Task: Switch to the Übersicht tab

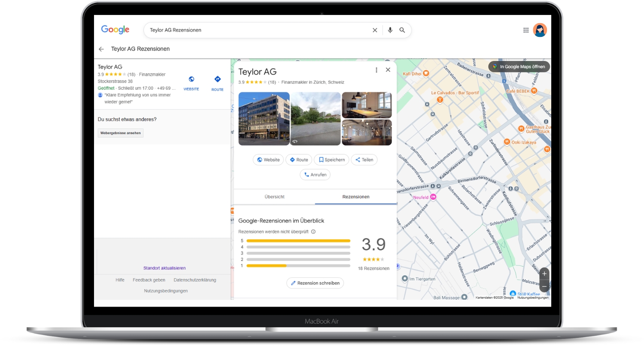Action: [275, 197]
